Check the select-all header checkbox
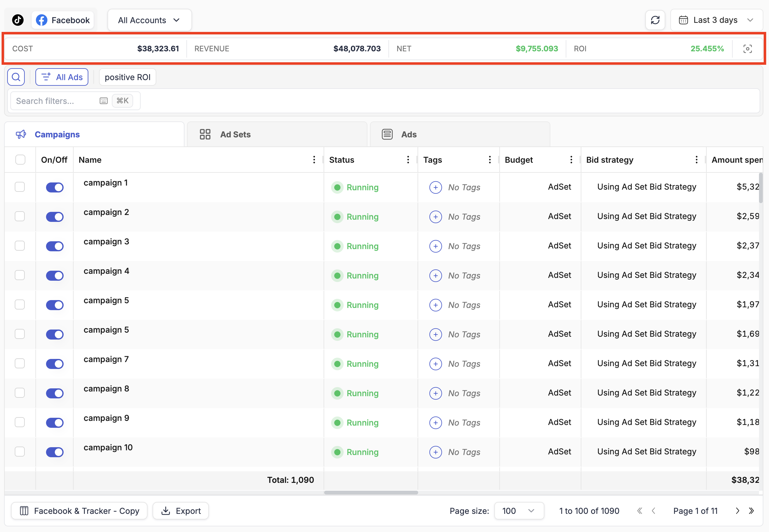Screen dimensions: 769x532 pos(20,160)
